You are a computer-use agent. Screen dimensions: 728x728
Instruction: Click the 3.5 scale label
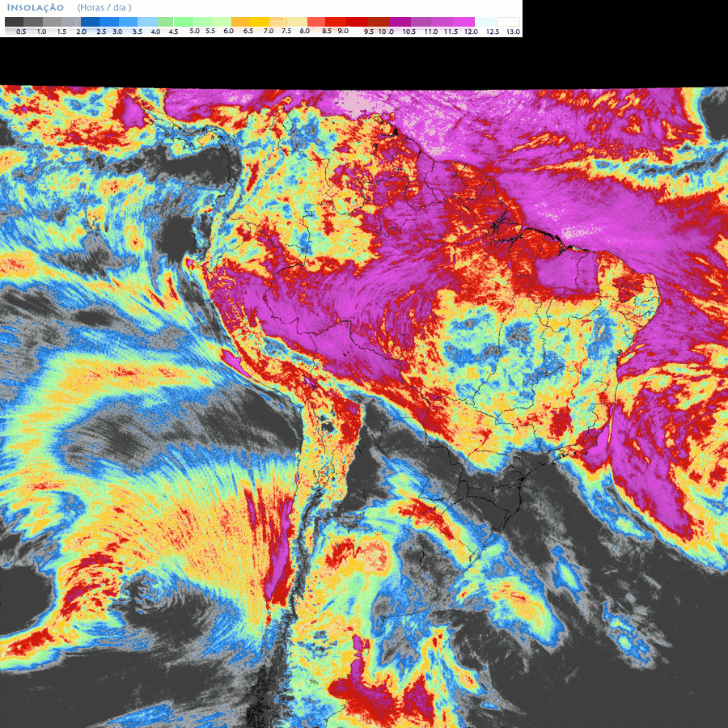(x=138, y=32)
